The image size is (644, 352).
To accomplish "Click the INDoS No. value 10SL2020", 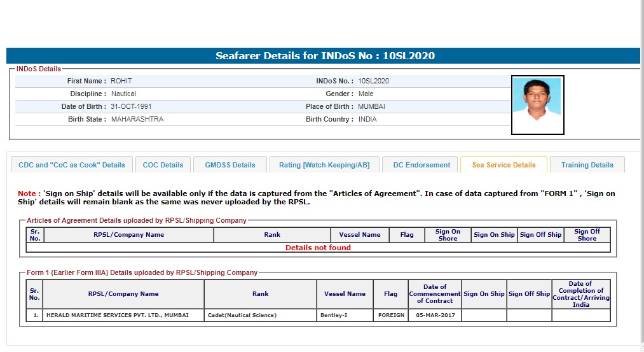I will (373, 81).
